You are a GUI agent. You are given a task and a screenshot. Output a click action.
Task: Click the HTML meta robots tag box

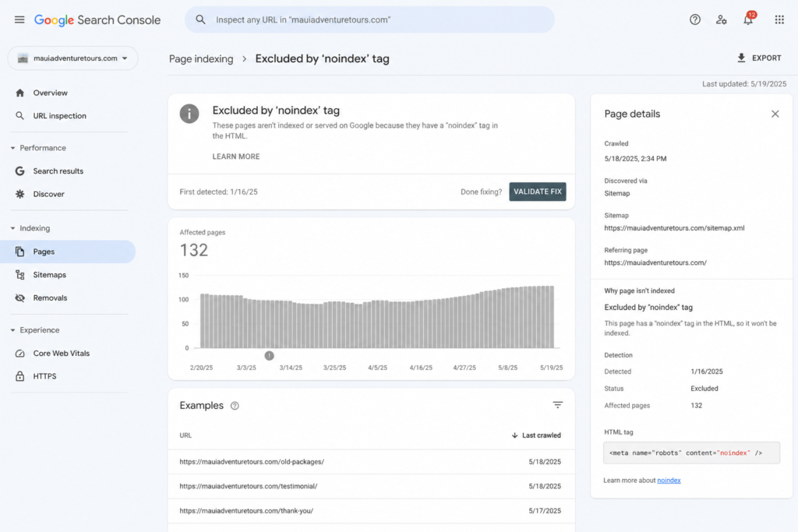tap(691, 453)
